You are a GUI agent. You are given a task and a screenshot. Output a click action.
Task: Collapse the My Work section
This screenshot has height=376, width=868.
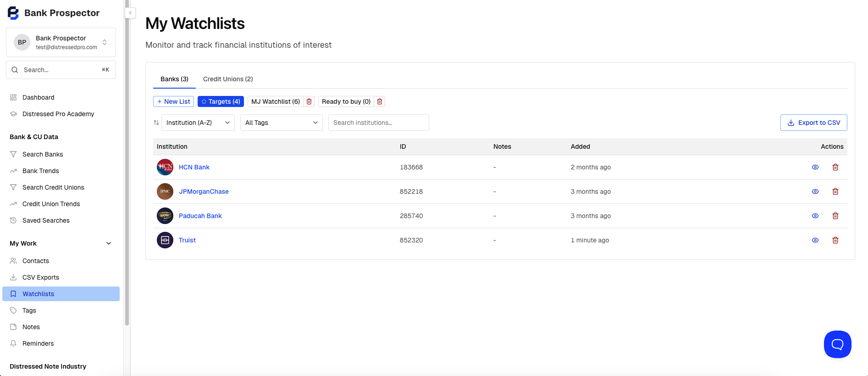[x=109, y=243]
